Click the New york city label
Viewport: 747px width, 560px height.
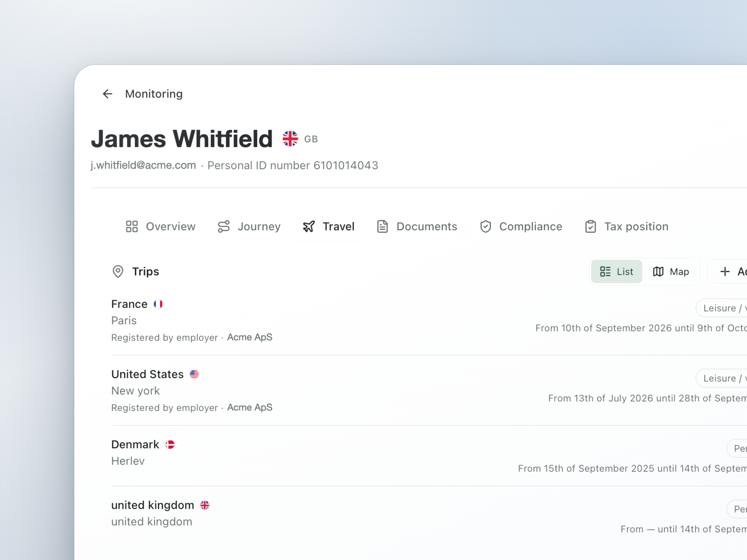(x=135, y=391)
